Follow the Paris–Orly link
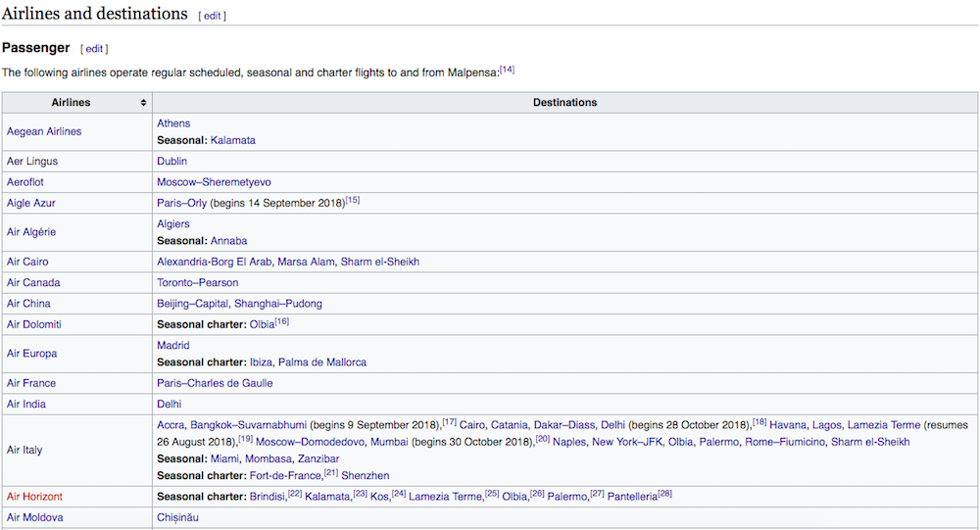The height and width of the screenshot is (530, 980). 181,203
